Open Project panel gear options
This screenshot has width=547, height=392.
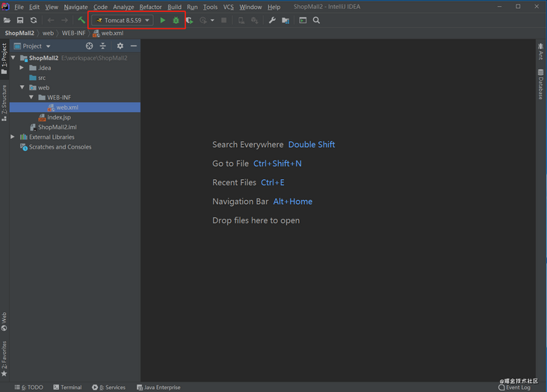coord(120,46)
